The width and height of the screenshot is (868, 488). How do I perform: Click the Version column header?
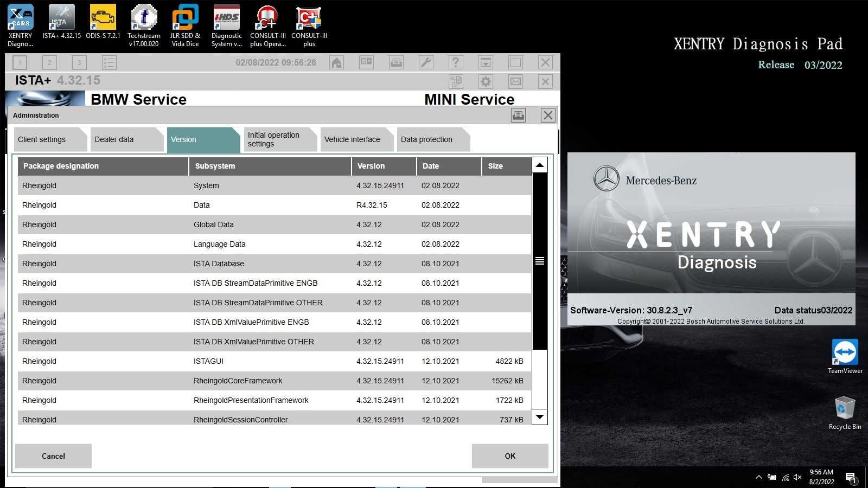(x=384, y=166)
